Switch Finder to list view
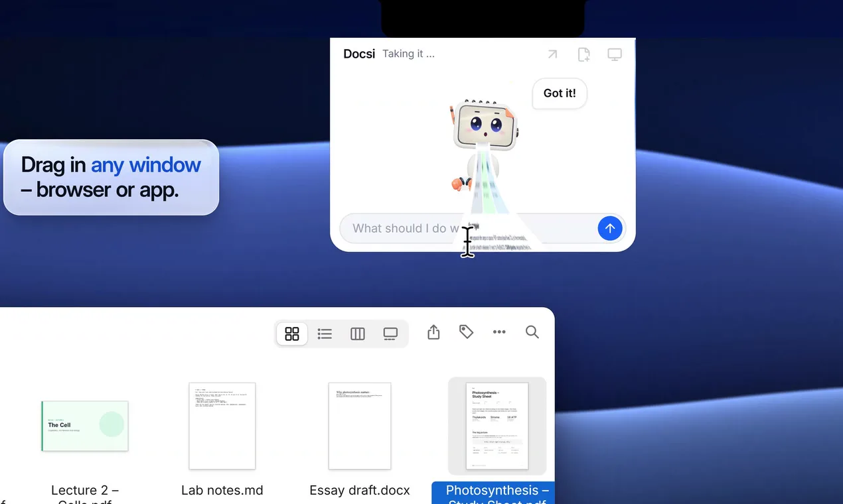This screenshot has height=504, width=843. pyautogui.click(x=325, y=334)
